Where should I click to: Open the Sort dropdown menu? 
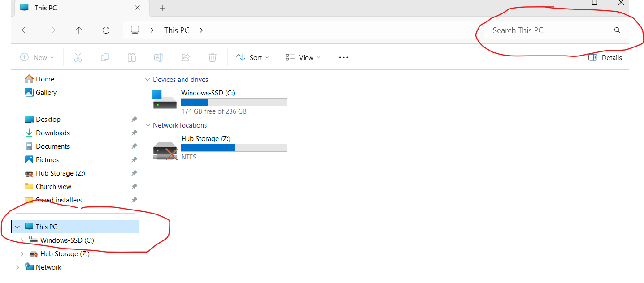pos(253,57)
